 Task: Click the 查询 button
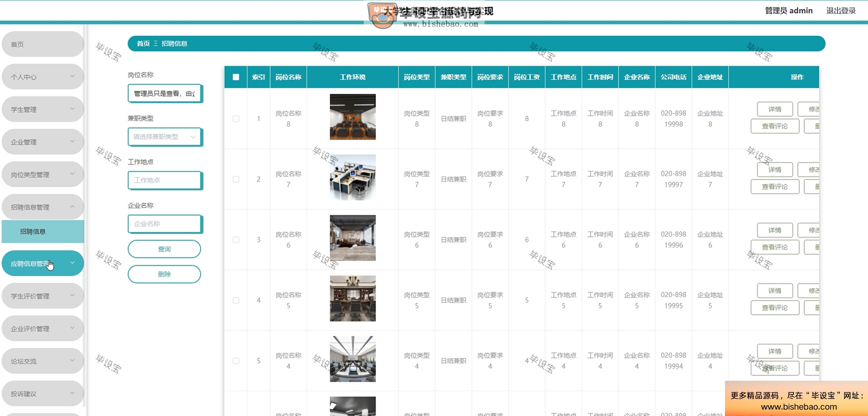pos(165,249)
